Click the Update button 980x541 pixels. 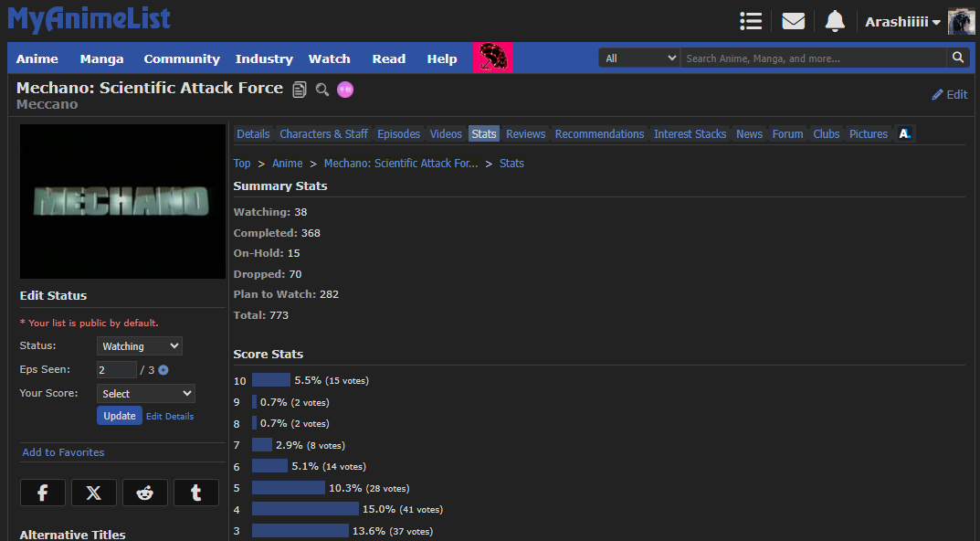(x=120, y=416)
